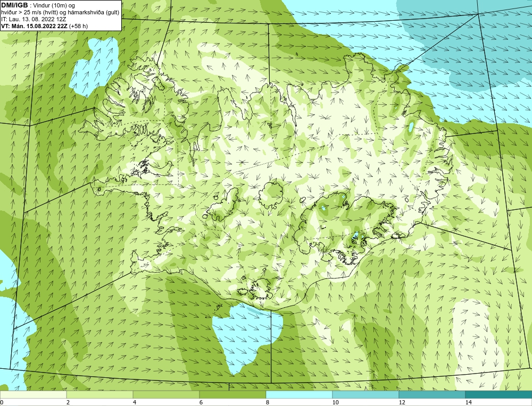This screenshot has width=532, height=406.
Task: Click the 0–2 m/s cream legend swatch
Action: click(33, 394)
